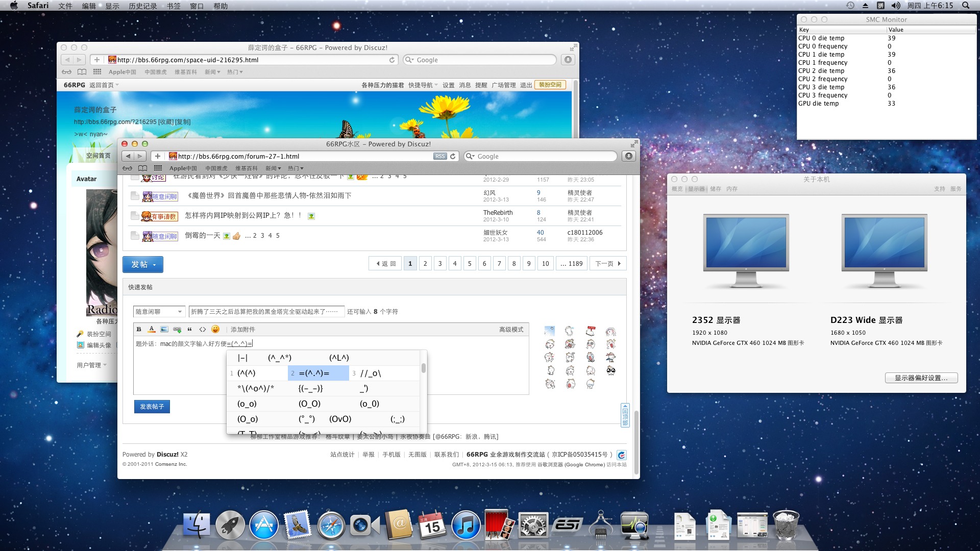Pick the (OvO) emoticon candidate
The image size is (980, 551).
coord(340,419)
